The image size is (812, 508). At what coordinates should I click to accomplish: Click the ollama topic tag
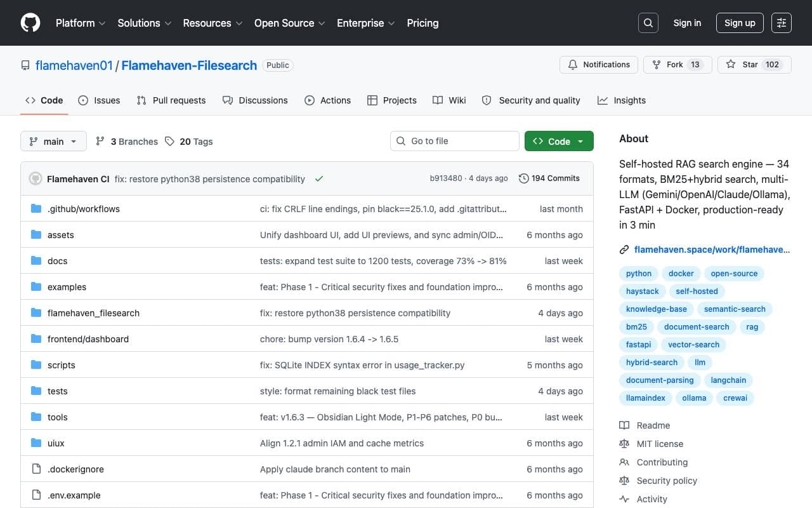click(x=694, y=398)
